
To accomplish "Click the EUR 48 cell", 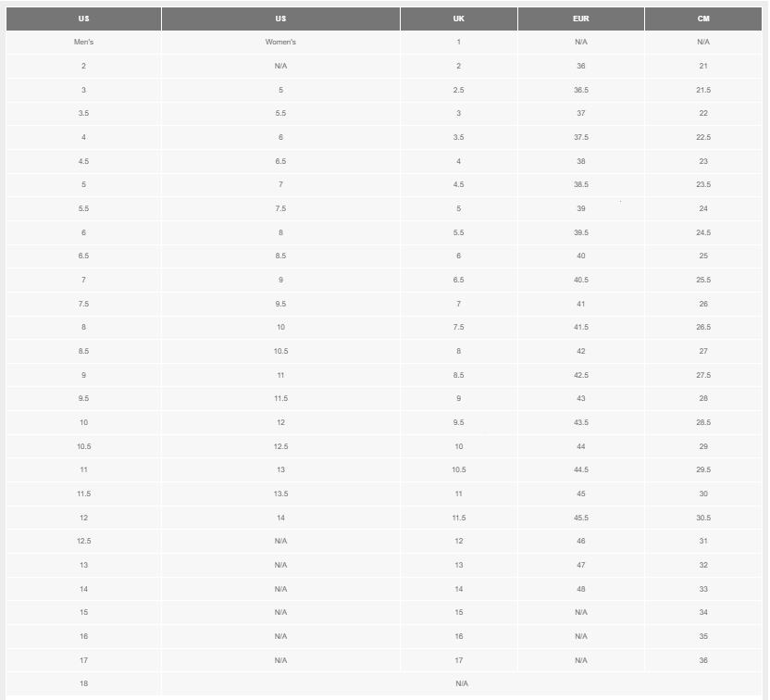I will [580, 589].
